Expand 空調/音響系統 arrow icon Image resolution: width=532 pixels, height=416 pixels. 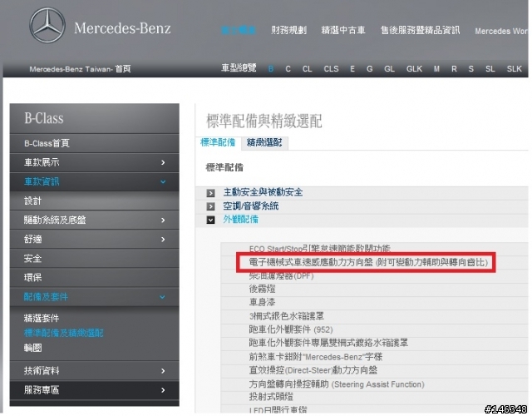(210, 206)
